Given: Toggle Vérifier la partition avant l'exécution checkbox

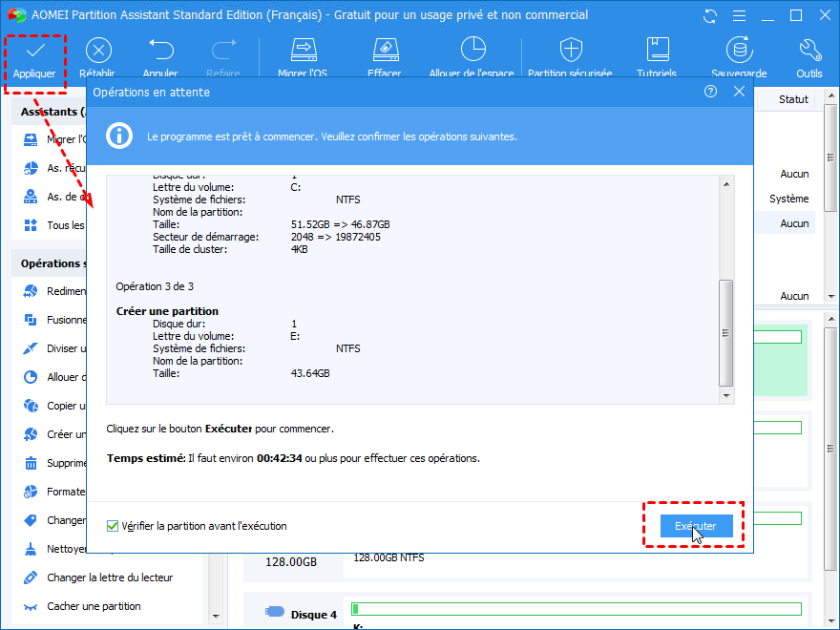Looking at the screenshot, I should (113, 526).
